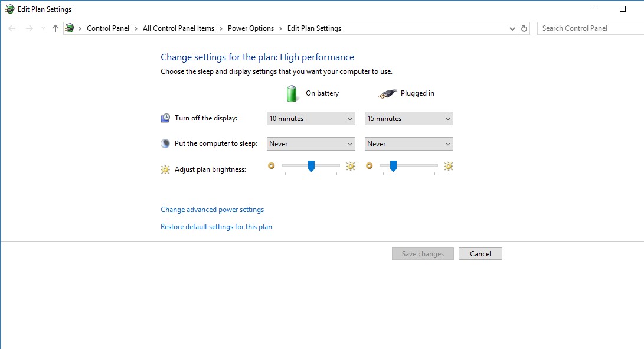Go up one level with the Up arrow
The width and height of the screenshot is (644, 349).
[x=55, y=28]
